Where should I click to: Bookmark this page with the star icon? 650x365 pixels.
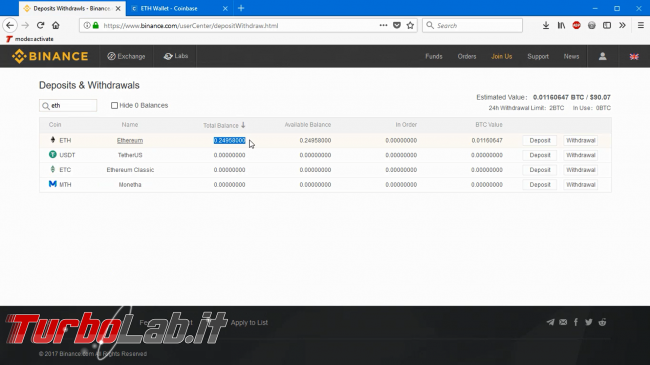point(410,25)
